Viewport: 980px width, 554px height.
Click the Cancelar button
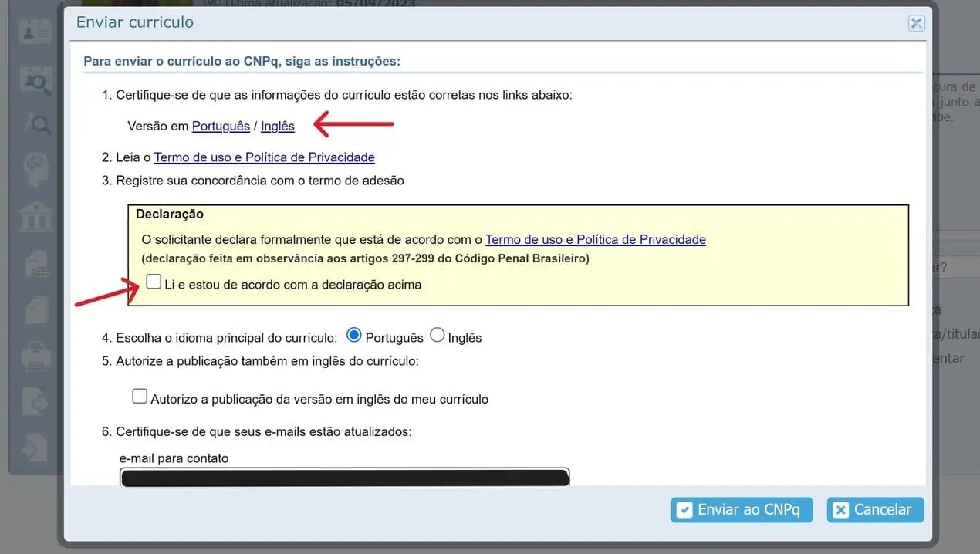coord(875,509)
